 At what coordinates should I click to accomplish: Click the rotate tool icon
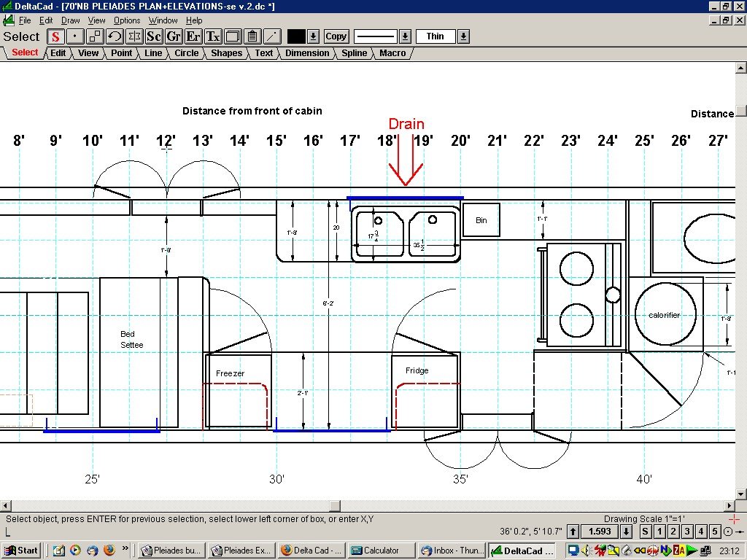(x=115, y=36)
